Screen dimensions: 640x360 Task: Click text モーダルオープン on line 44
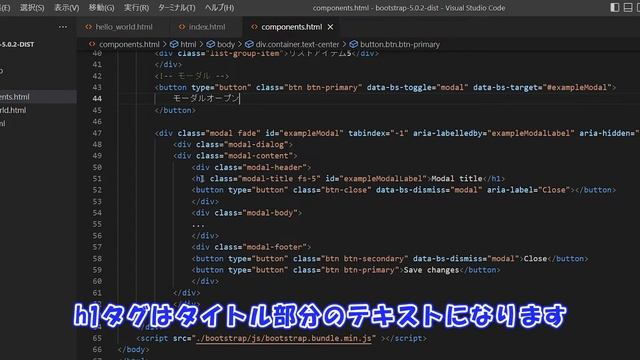pyautogui.click(x=206, y=98)
